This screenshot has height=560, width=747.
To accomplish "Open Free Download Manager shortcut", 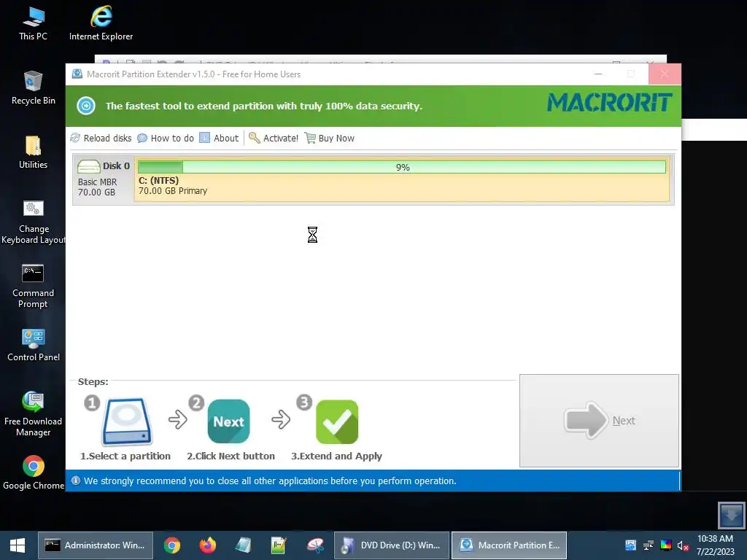I will [x=34, y=414].
